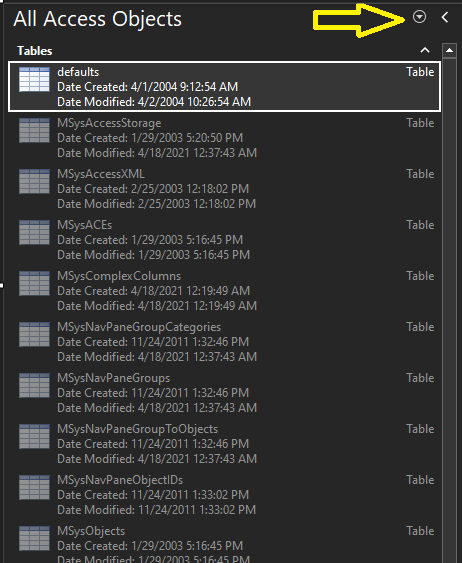462x563 pixels.
Task: Click the MSysNavPaneGroupToObjects table icon
Action: tap(34, 436)
